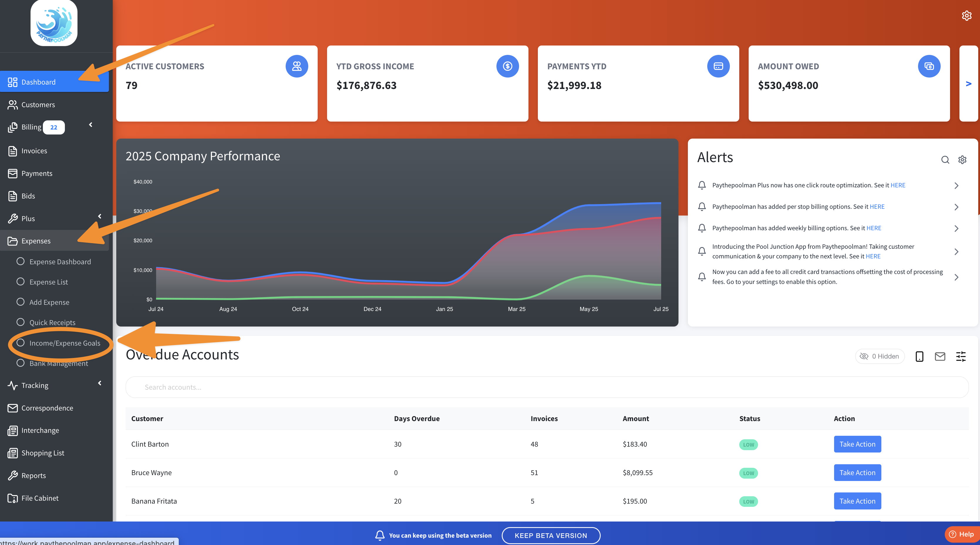Viewport: 980px width, 545px height.
Task: Open the Alerts search magnifier icon
Action: click(x=945, y=160)
